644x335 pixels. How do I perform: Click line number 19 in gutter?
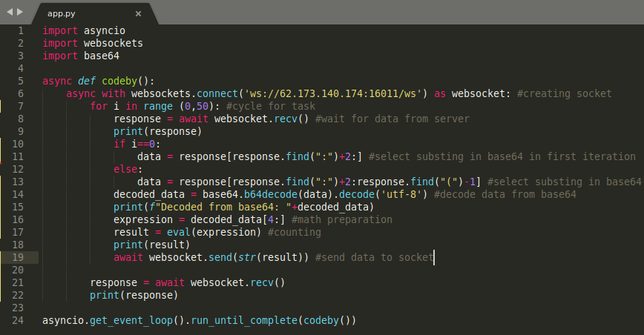point(18,257)
